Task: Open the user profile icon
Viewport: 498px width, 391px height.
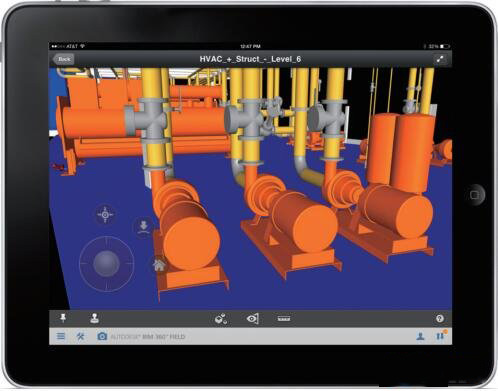Action: 420,336
